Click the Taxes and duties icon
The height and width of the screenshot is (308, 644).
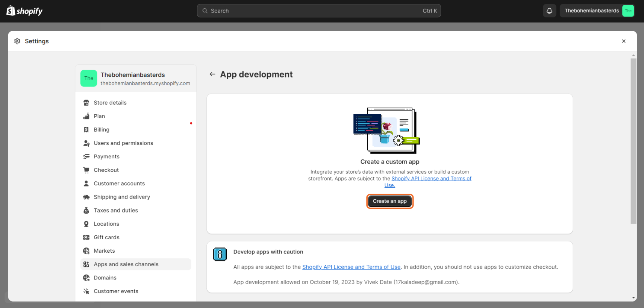pos(86,211)
